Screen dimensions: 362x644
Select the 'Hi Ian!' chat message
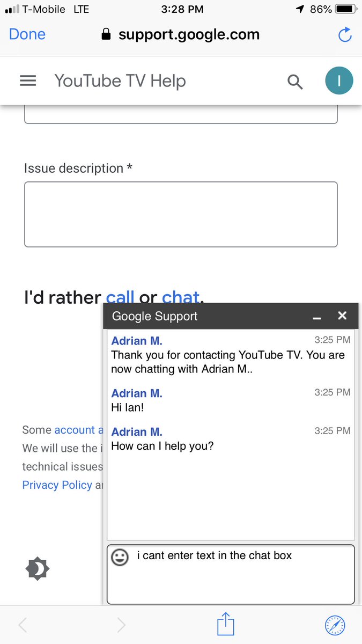128,407
